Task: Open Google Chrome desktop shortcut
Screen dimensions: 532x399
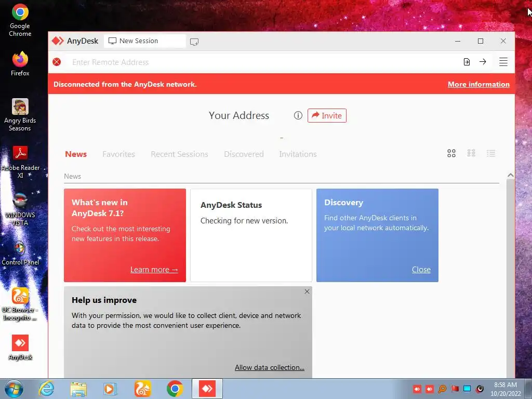Action: pos(20,20)
